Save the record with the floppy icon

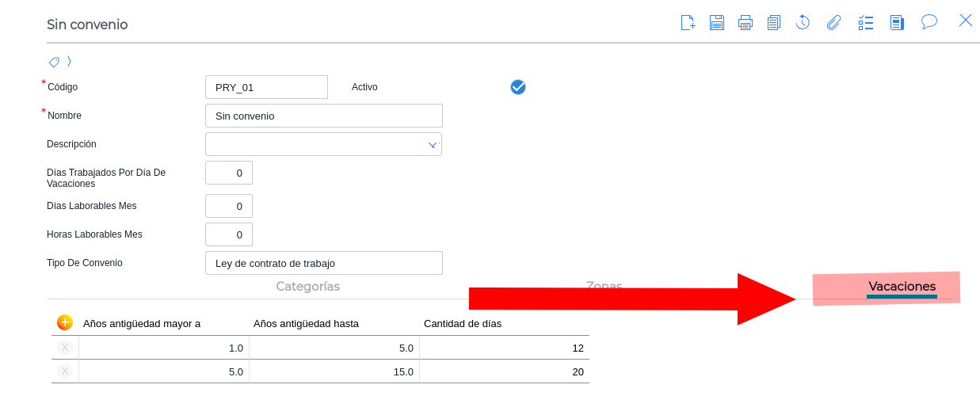coord(717,22)
